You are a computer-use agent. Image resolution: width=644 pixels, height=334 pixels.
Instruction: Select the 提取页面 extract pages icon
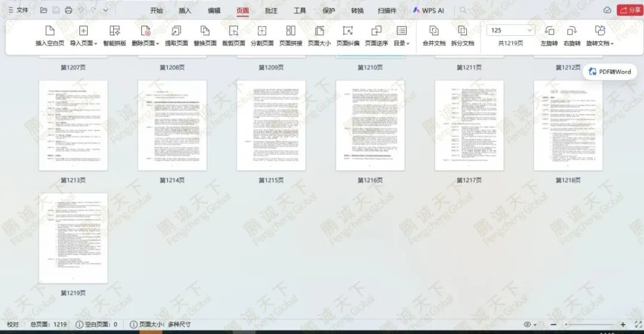(x=176, y=31)
